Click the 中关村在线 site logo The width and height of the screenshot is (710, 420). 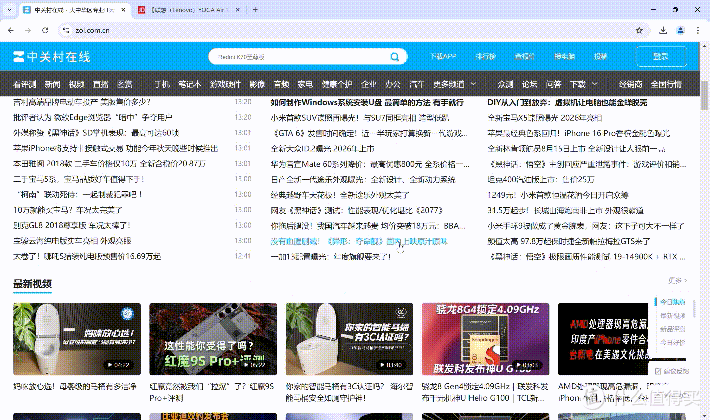(52, 57)
